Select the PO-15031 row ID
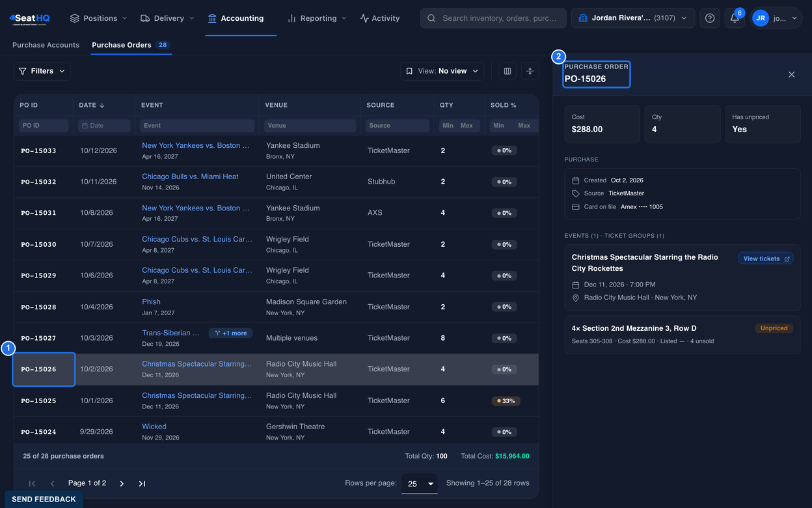 (38, 213)
